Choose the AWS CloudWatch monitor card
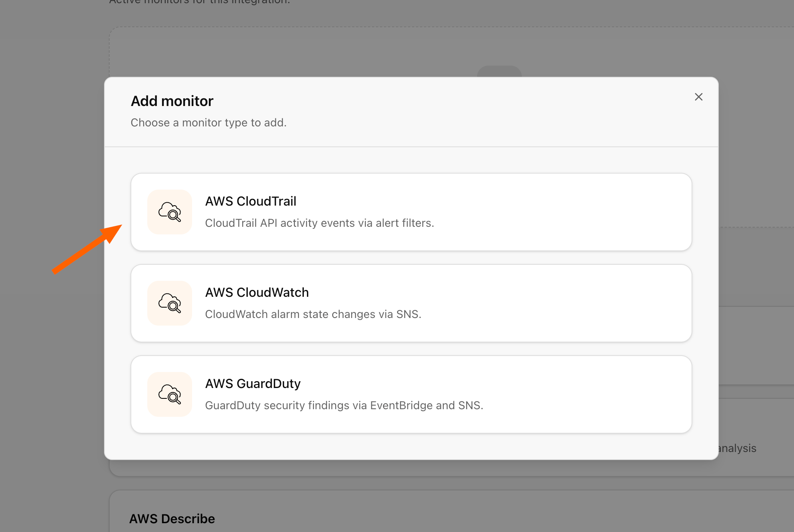Screen dimensions: 794x532 pos(411,303)
